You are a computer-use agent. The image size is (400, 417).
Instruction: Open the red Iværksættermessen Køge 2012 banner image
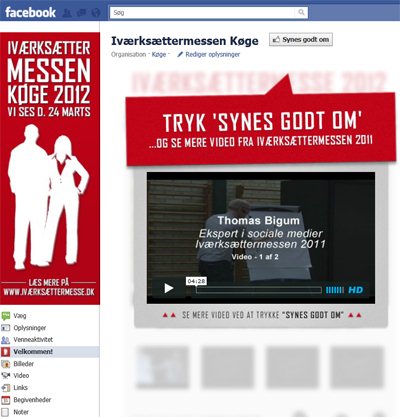[x=50, y=168]
